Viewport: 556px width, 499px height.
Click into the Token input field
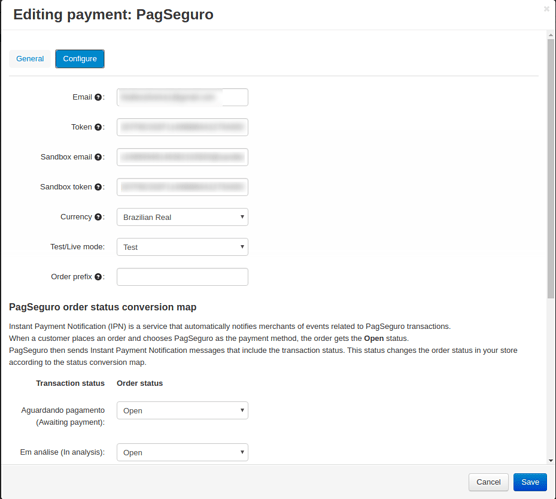click(182, 127)
